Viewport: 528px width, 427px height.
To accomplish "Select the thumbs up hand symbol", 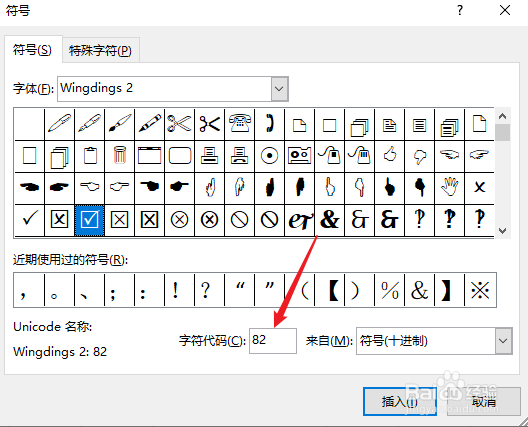I will tap(389, 156).
